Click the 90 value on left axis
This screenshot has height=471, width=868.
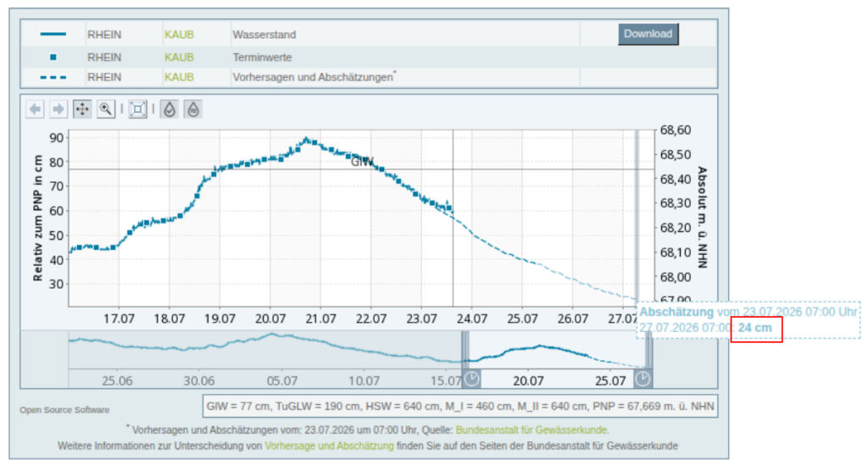[57, 138]
